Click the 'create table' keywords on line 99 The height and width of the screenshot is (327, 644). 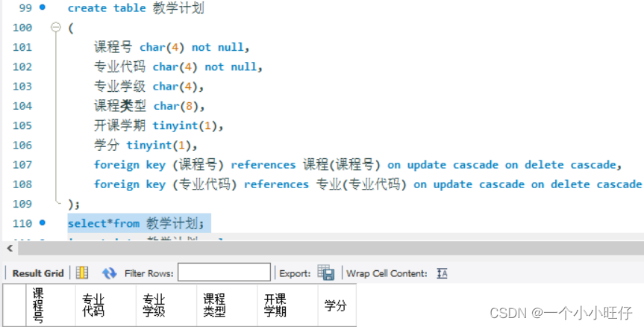click(107, 7)
